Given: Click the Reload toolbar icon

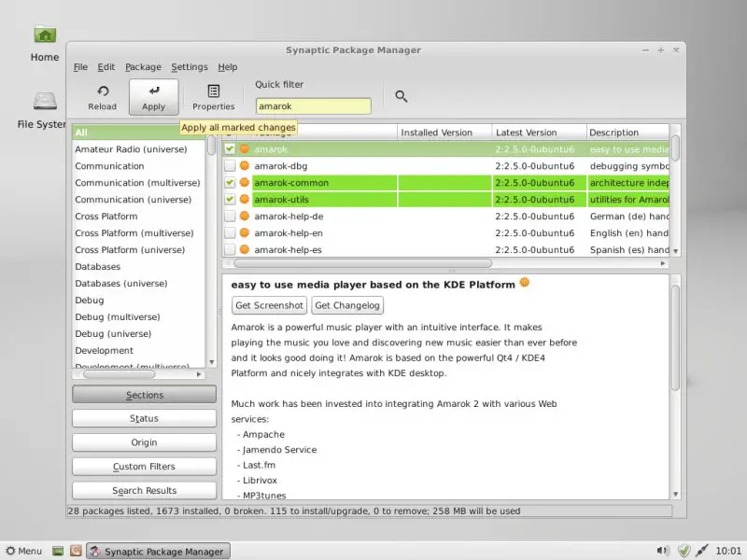Looking at the screenshot, I should [102, 96].
